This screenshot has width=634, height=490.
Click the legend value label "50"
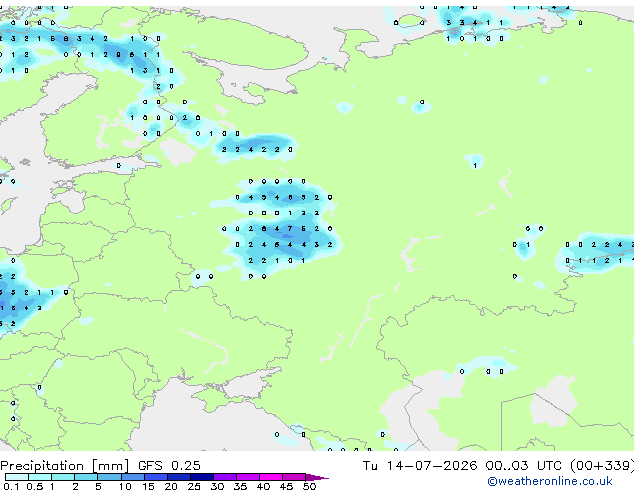[309, 486]
